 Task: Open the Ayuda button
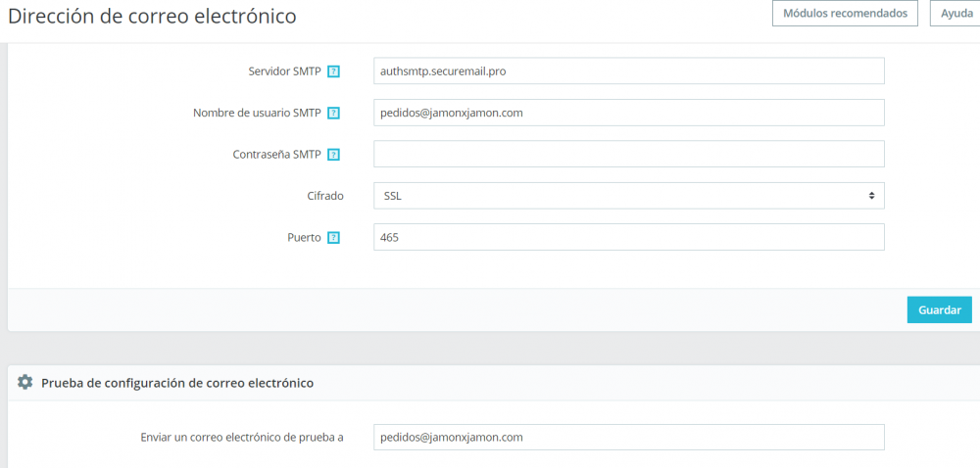tap(956, 13)
